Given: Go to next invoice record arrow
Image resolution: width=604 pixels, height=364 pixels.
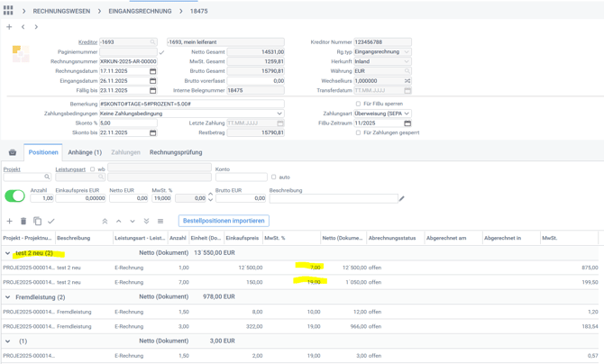Looking at the screenshot, I should (x=36, y=27).
